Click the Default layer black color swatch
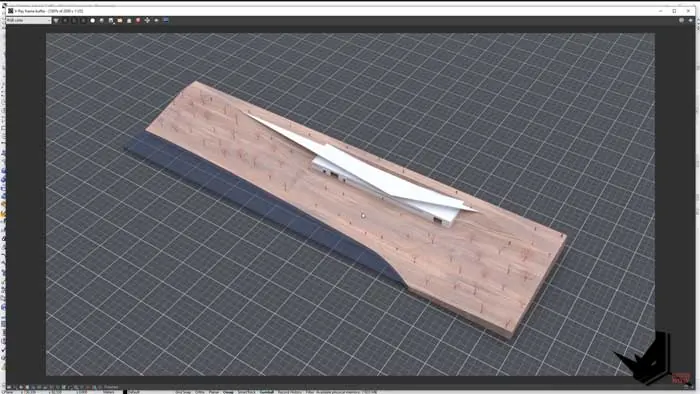This screenshot has width=700, height=394. click(125, 392)
